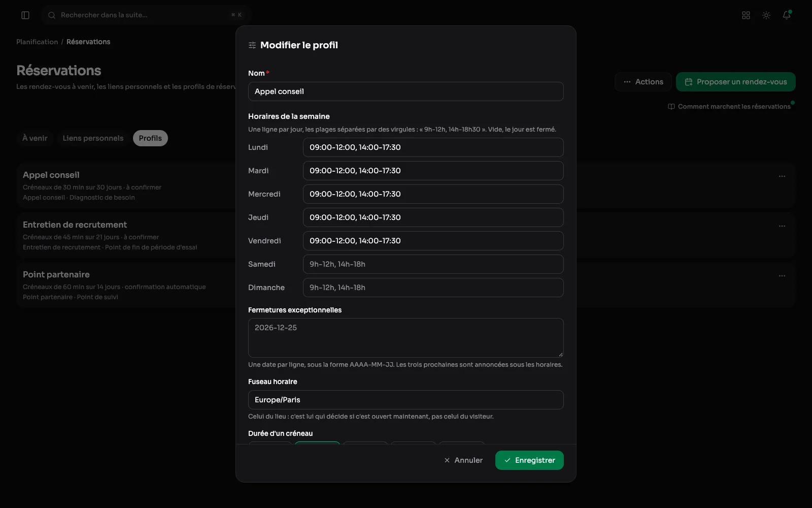The height and width of the screenshot is (508, 812).
Task: Edit Lundi schedule field
Action: tap(433, 147)
